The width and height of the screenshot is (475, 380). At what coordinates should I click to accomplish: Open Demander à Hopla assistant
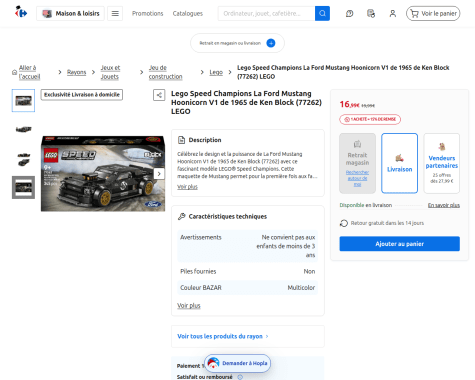[237, 363]
